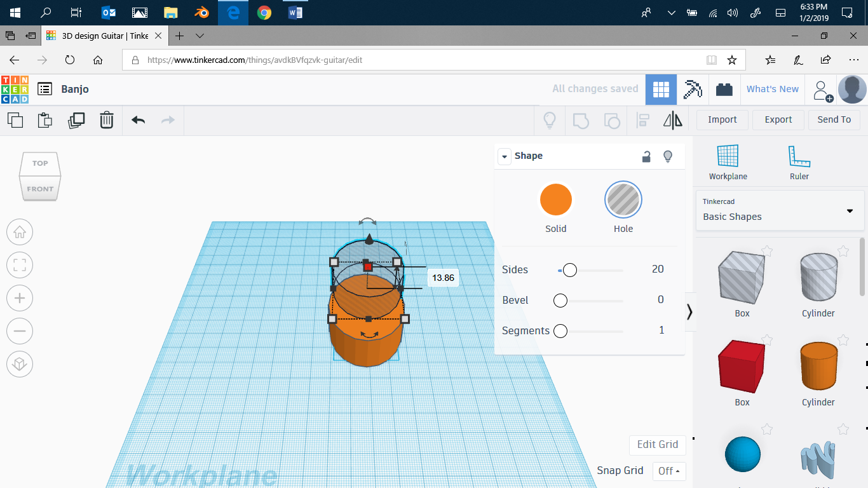Screen dimensions: 868x488
Task: Click the Duplicate tool icon
Action: [76, 119]
